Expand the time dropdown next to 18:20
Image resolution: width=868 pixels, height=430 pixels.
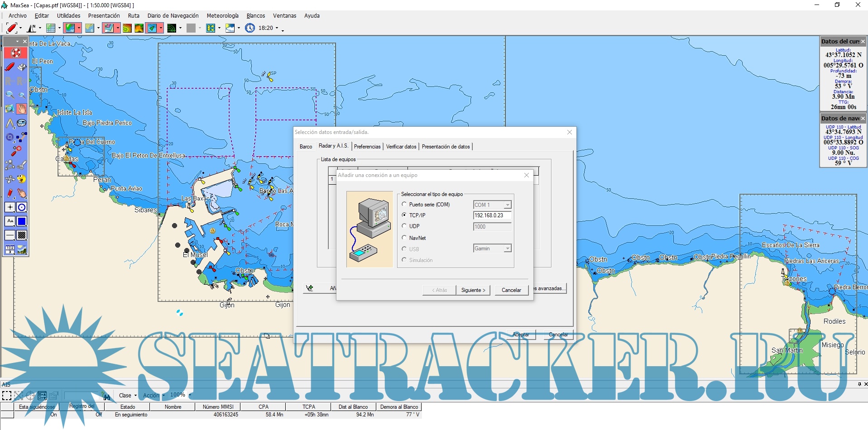click(277, 28)
